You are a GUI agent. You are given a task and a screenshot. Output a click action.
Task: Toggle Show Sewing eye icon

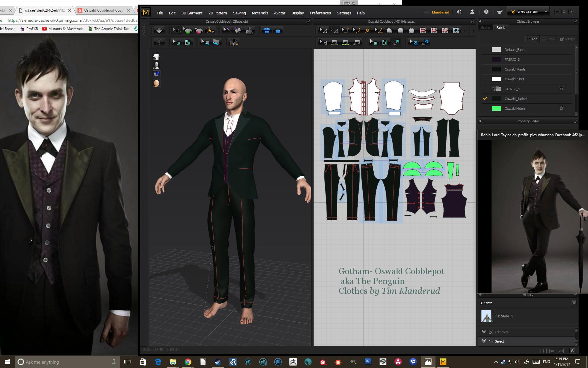[x=357, y=42]
